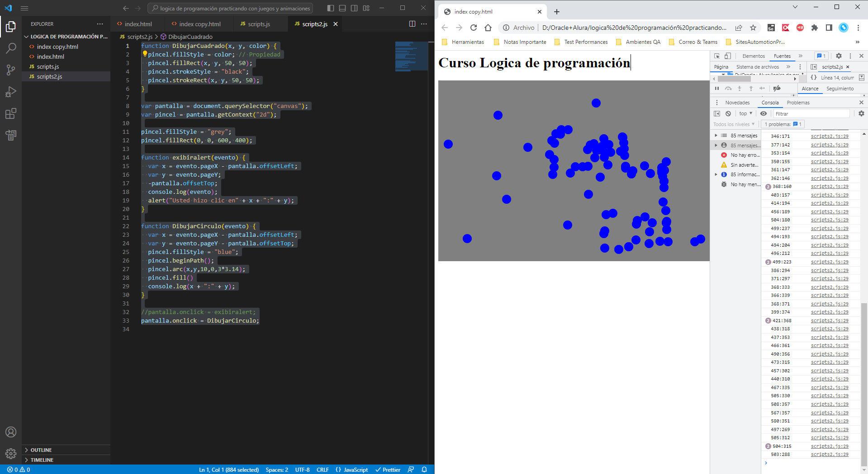Expand the OUTLINE section in Explorer

66,450
